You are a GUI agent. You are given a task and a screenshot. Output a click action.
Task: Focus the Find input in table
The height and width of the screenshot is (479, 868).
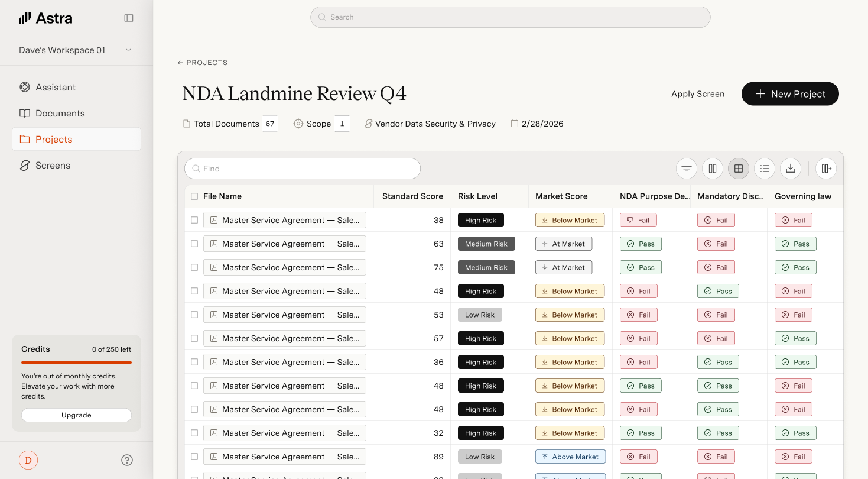click(303, 169)
